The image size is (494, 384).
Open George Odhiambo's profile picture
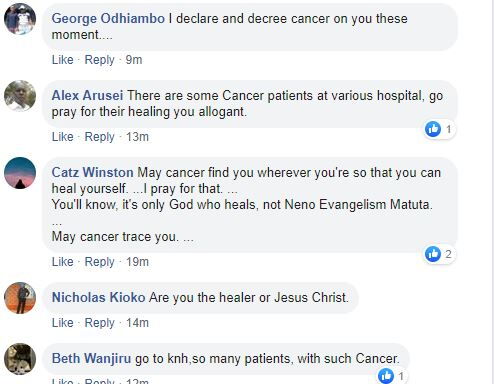20,19
